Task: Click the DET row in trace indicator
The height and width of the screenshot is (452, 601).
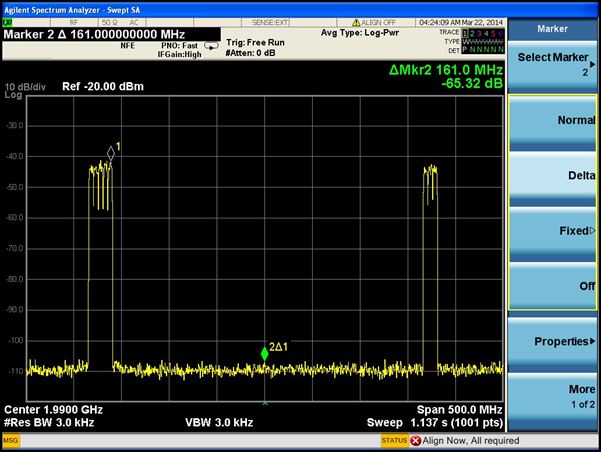Action: pos(476,50)
